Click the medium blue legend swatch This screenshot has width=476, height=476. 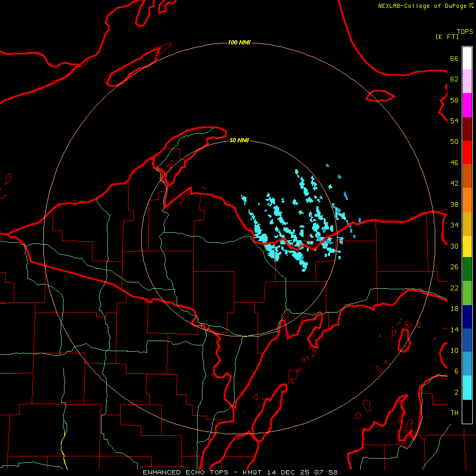[x=467, y=340]
